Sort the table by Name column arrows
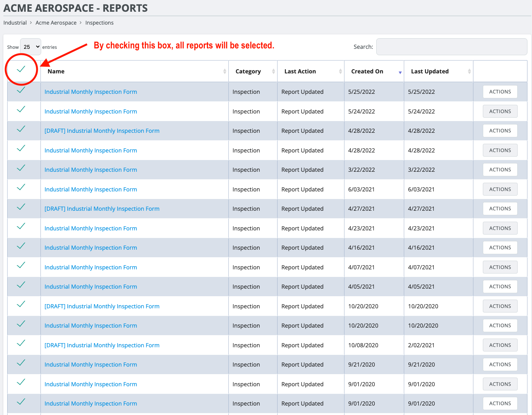The width and height of the screenshot is (532, 415). point(225,71)
